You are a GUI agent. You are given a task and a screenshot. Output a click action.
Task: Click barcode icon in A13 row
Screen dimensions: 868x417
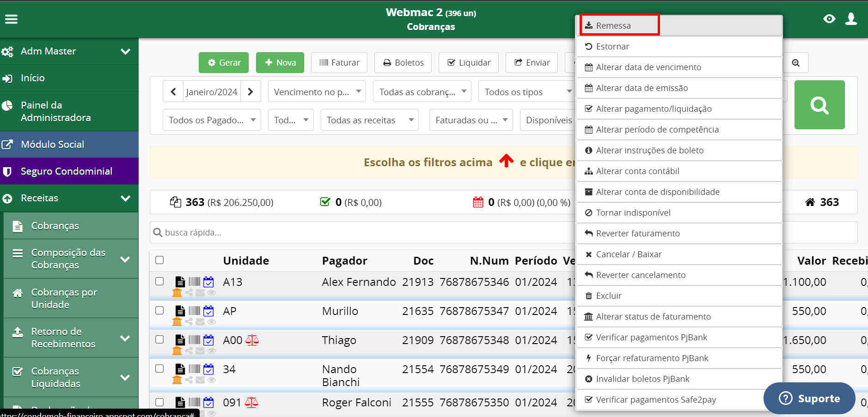point(195,282)
